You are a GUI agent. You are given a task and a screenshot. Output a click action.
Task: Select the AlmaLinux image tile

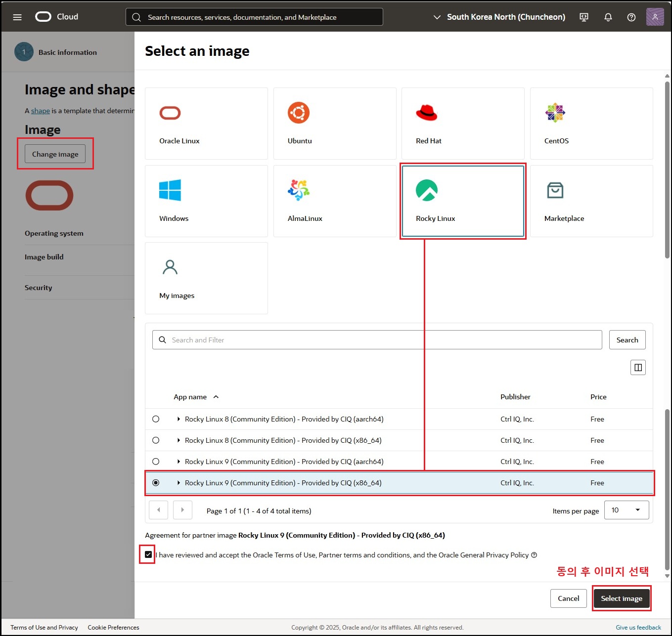[335, 201]
